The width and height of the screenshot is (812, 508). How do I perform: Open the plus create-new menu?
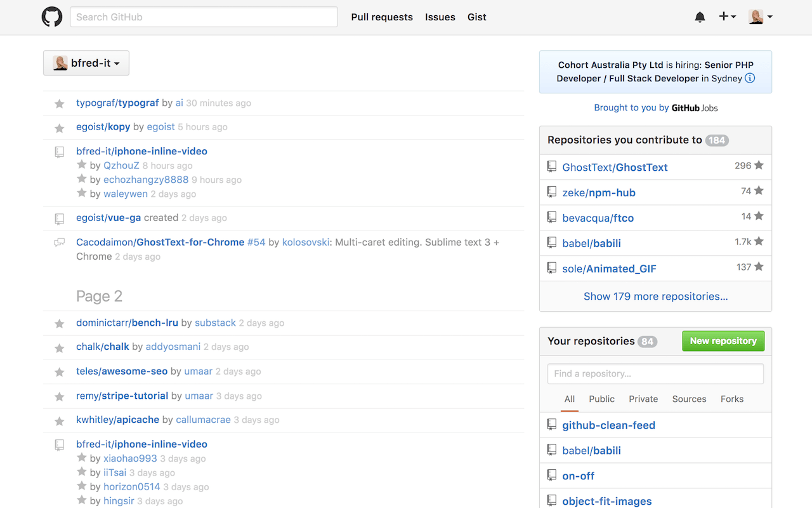point(727,17)
